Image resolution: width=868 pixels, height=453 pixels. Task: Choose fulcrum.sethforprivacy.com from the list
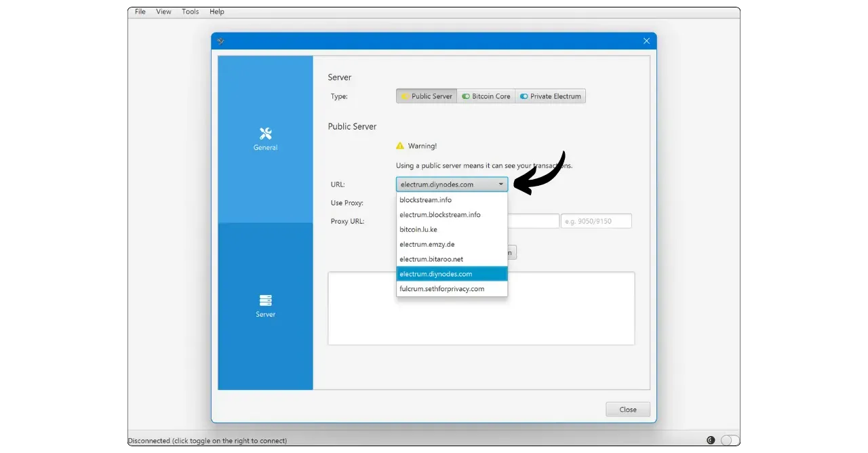[441, 289]
